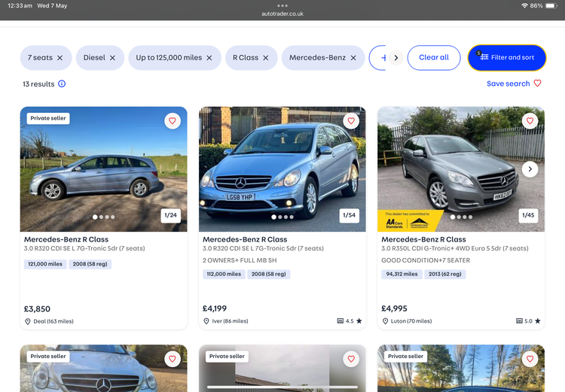
Task: Click the Deal (163 miles) location pin
Action: coord(28,321)
